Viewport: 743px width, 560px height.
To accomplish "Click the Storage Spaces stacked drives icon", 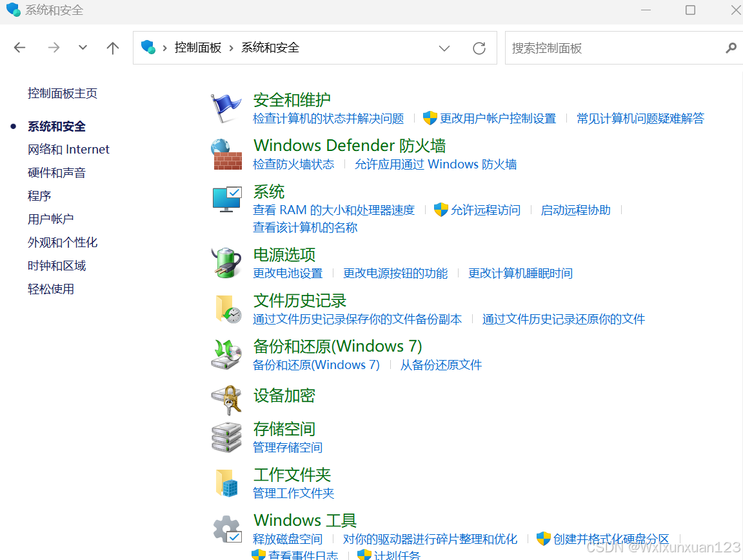I will point(226,437).
